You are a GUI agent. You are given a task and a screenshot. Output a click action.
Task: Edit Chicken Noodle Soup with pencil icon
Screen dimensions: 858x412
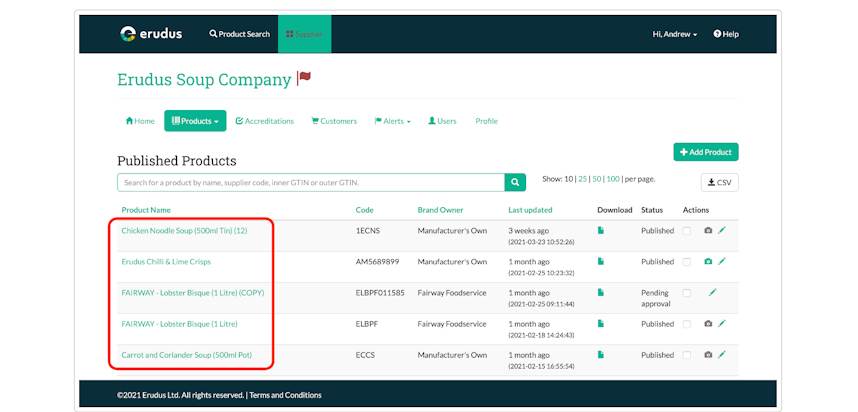coord(722,231)
